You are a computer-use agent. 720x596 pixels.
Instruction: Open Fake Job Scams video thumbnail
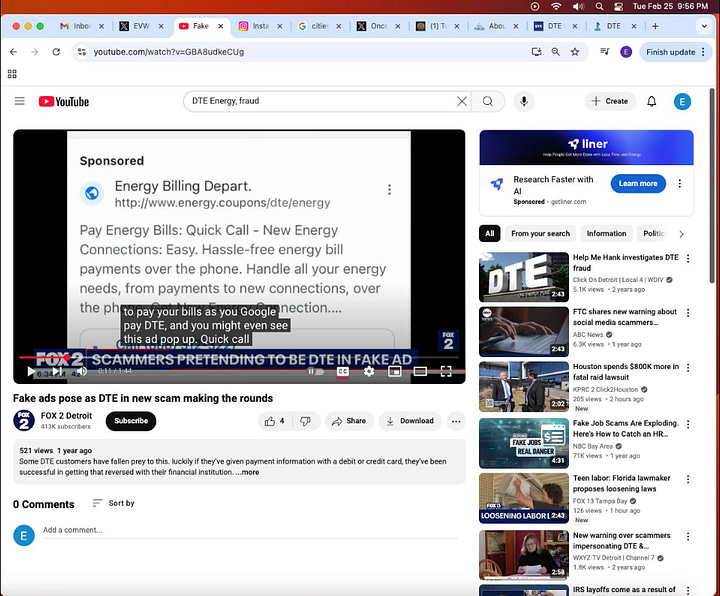click(x=524, y=443)
